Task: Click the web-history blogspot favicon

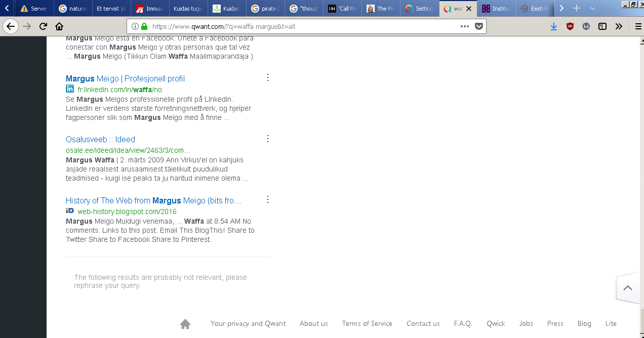Action: (70, 210)
